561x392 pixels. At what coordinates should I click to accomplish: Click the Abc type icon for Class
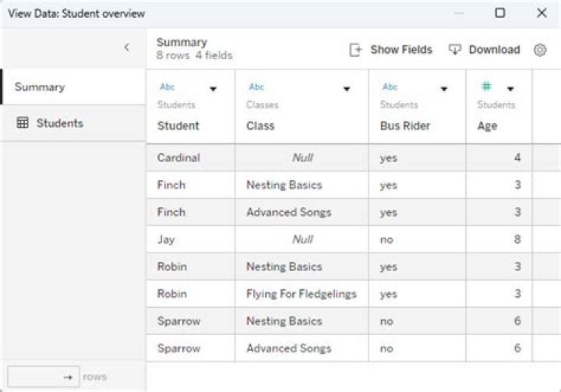tap(256, 87)
